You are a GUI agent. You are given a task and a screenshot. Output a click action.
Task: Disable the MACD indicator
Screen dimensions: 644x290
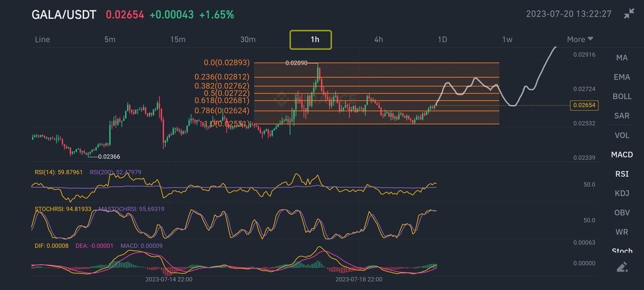[621, 154]
